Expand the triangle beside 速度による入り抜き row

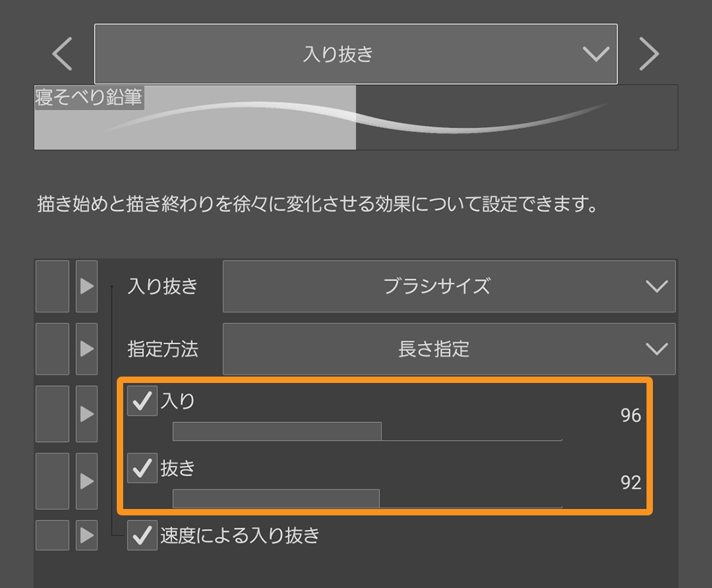(x=87, y=535)
